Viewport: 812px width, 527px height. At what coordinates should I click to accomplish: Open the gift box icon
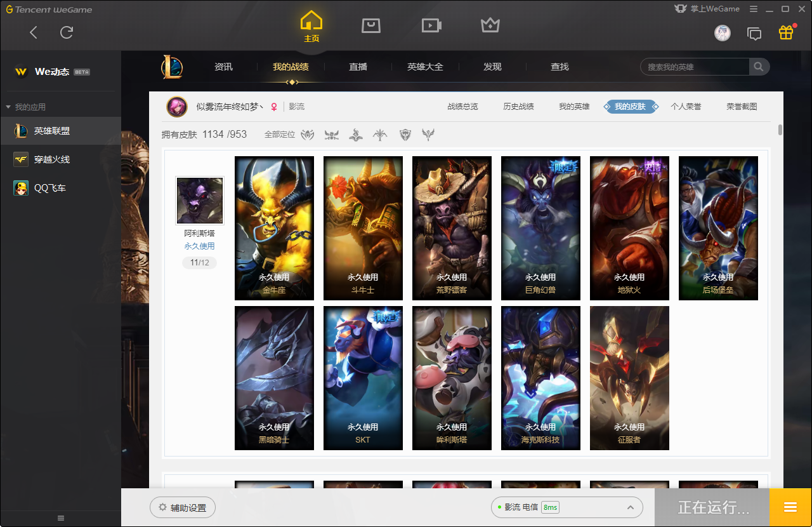tap(786, 33)
